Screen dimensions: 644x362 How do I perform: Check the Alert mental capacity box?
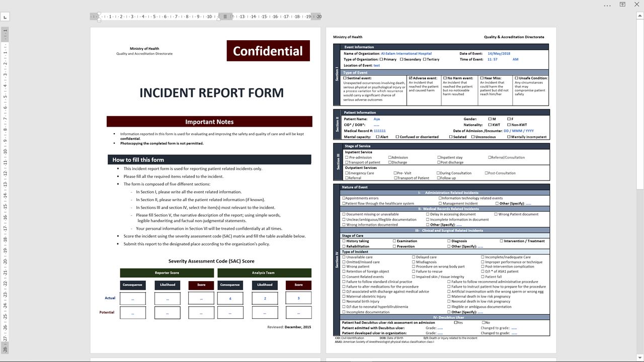[377, 137]
